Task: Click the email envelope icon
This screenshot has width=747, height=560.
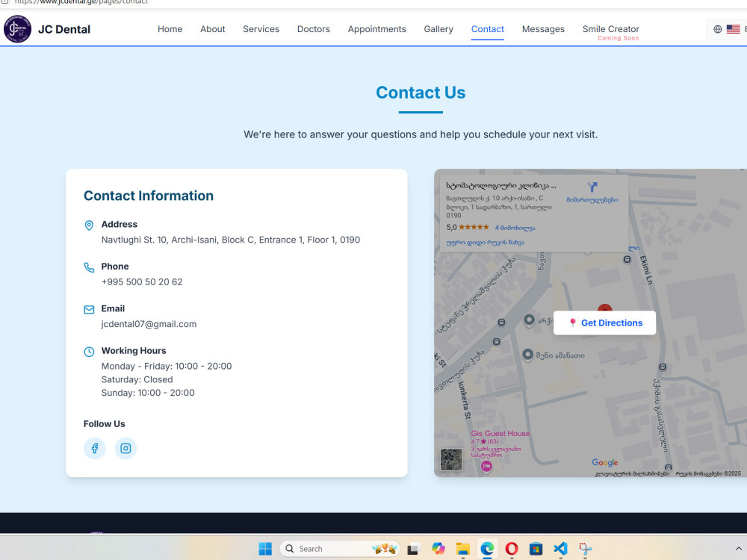Action: (89, 310)
